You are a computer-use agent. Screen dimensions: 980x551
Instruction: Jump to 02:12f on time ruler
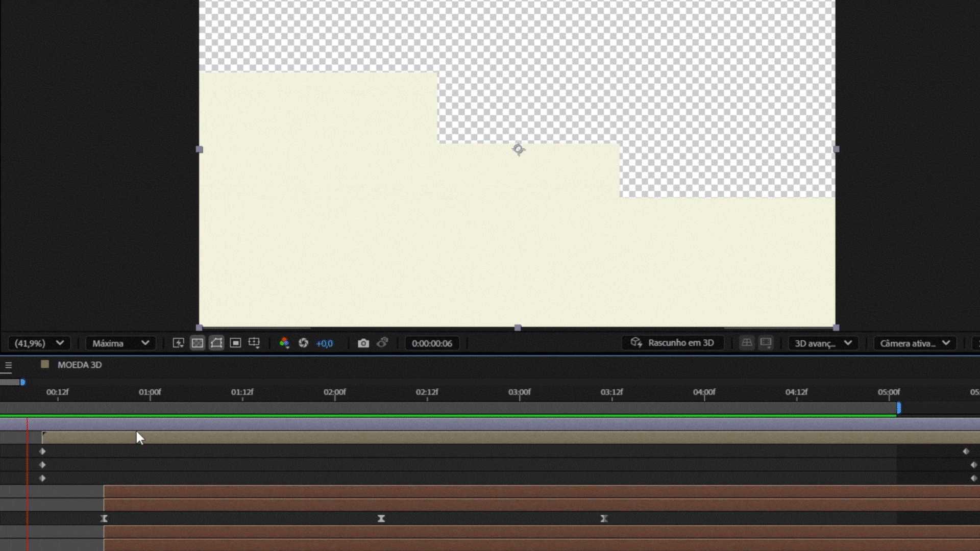[x=427, y=392]
